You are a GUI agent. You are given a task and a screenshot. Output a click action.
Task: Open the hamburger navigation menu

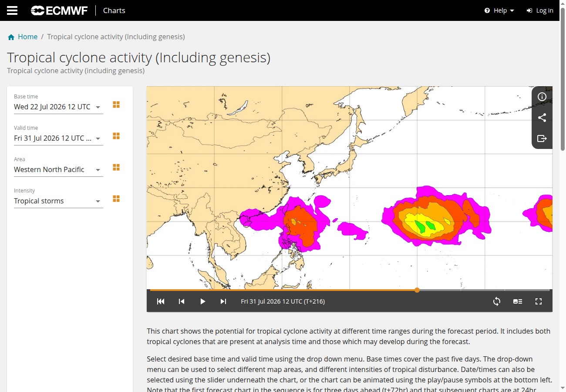[x=12, y=10]
